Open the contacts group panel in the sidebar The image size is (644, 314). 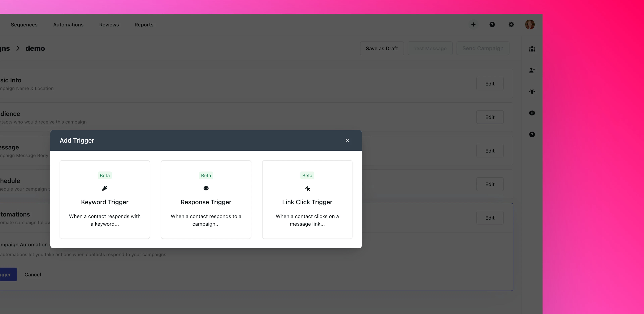pos(532,49)
